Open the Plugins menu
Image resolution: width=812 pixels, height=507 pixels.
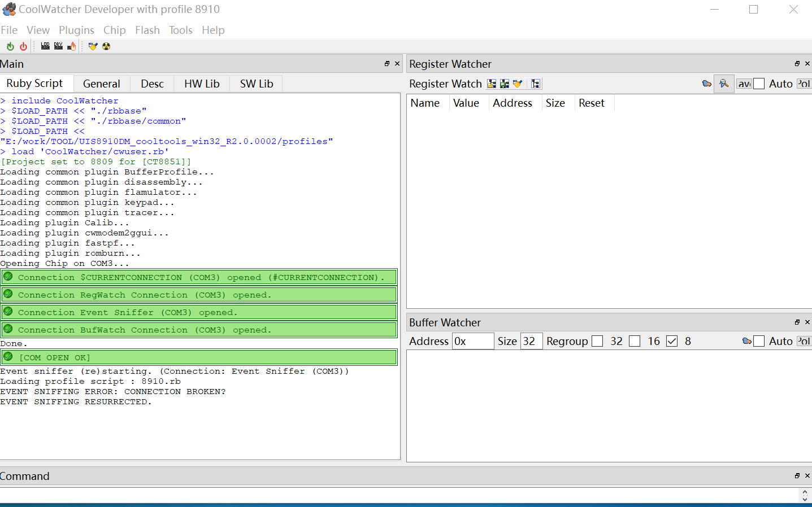click(76, 30)
